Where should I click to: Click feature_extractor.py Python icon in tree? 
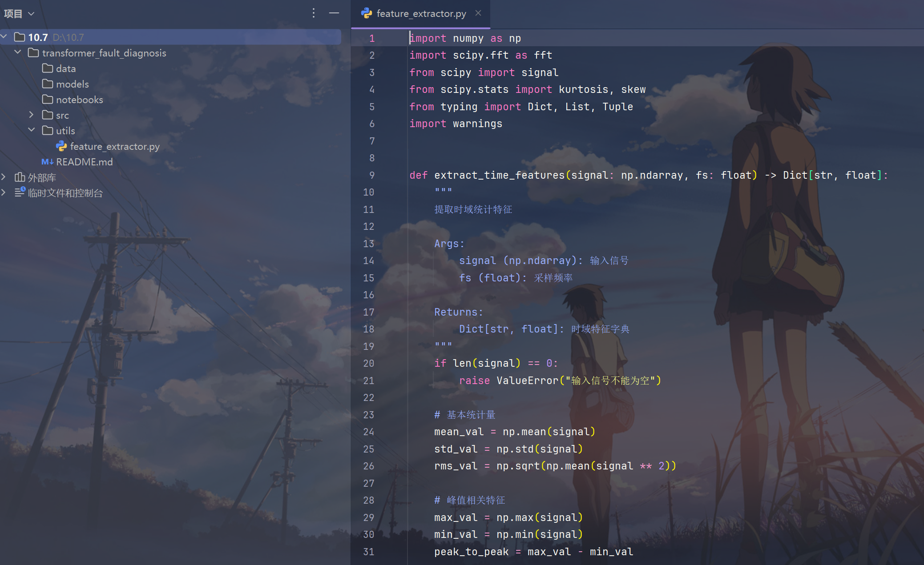(61, 146)
